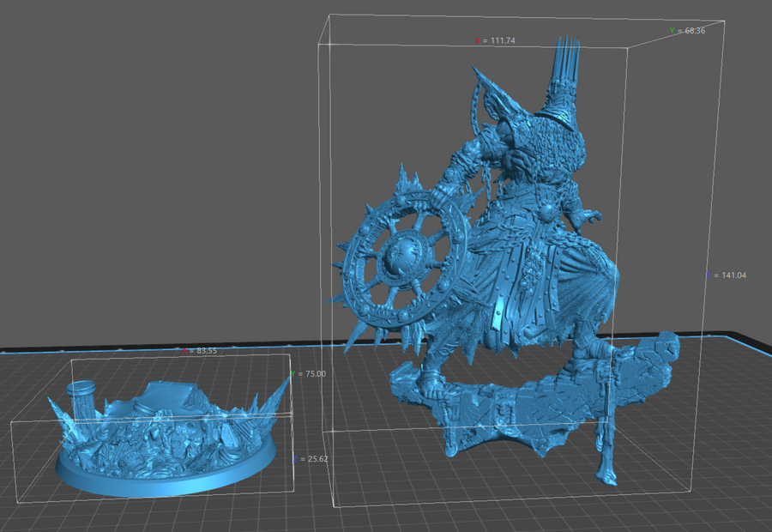Image resolution: width=772 pixels, height=532 pixels.
Task: Click the Z = 141.04 height label
Action: pos(729,275)
